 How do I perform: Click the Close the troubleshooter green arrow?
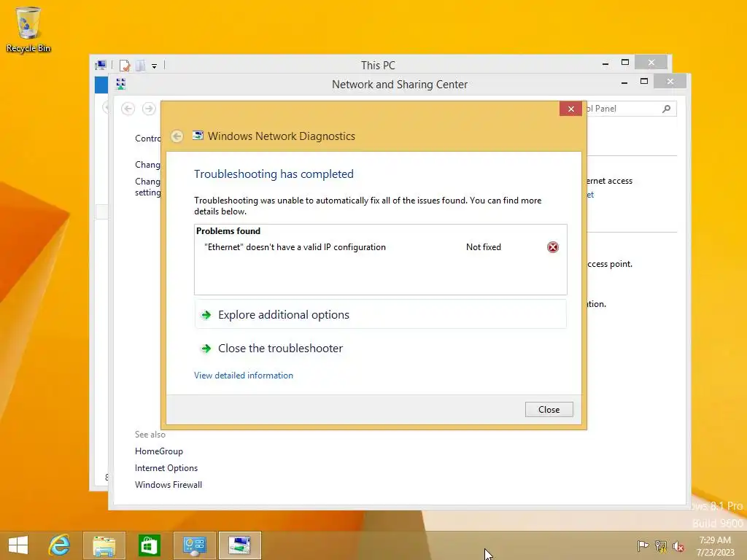(206, 349)
